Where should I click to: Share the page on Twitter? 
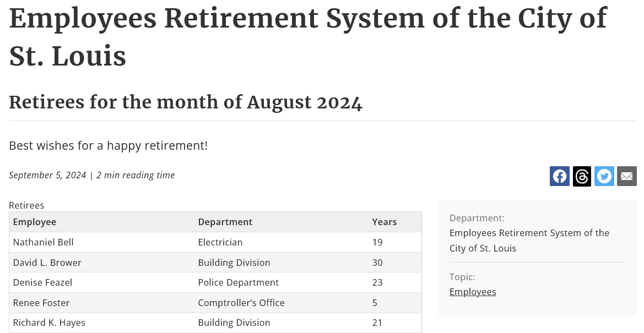[x=604, y=176]
